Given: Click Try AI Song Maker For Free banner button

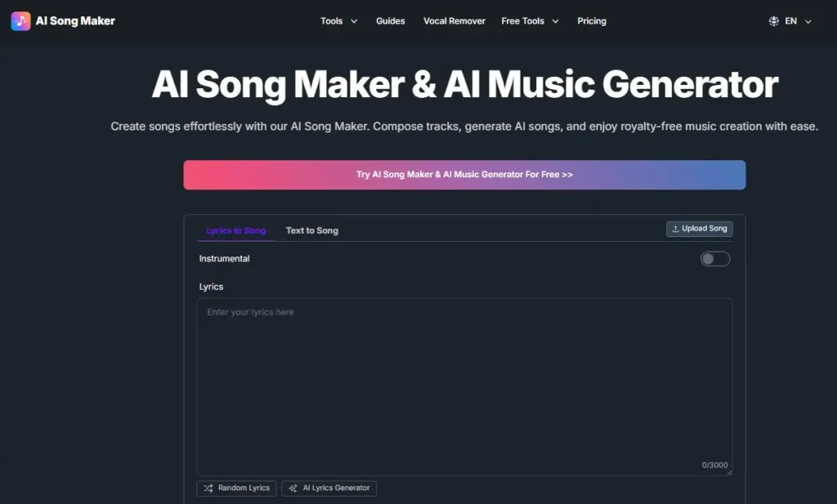Looking at the screenshot, I should point(463,174).
